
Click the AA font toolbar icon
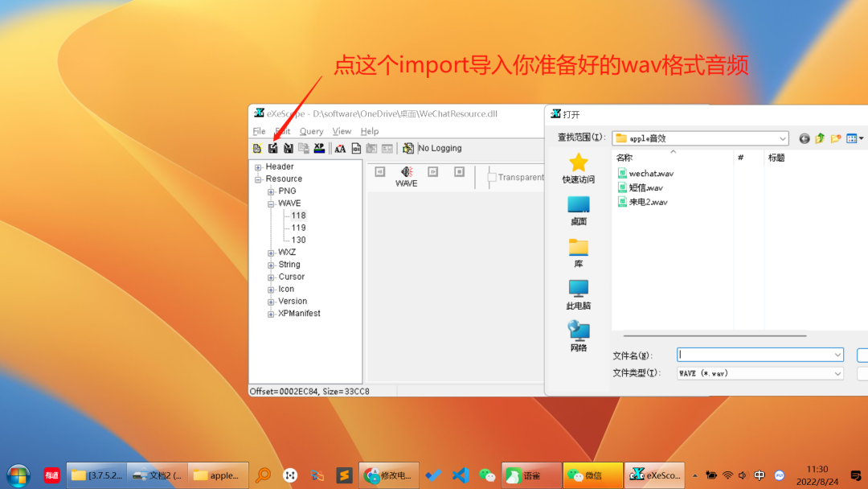tap(340, 149)
